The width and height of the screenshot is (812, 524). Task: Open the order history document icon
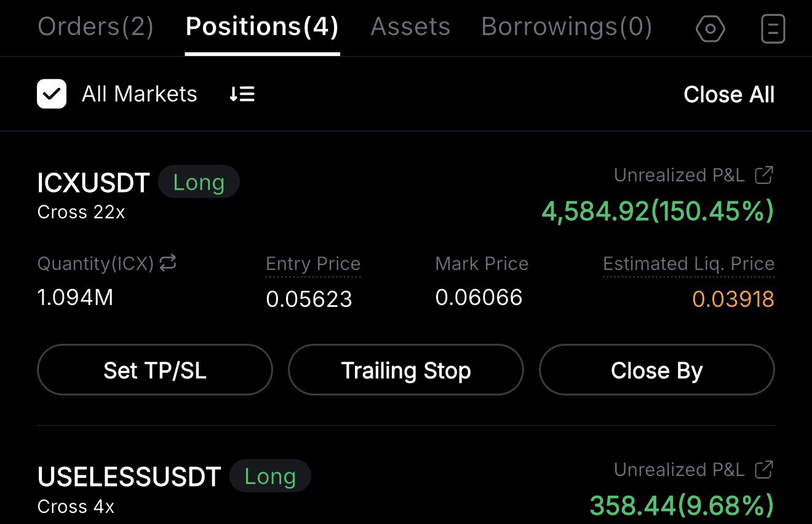[x=773, y=29]
